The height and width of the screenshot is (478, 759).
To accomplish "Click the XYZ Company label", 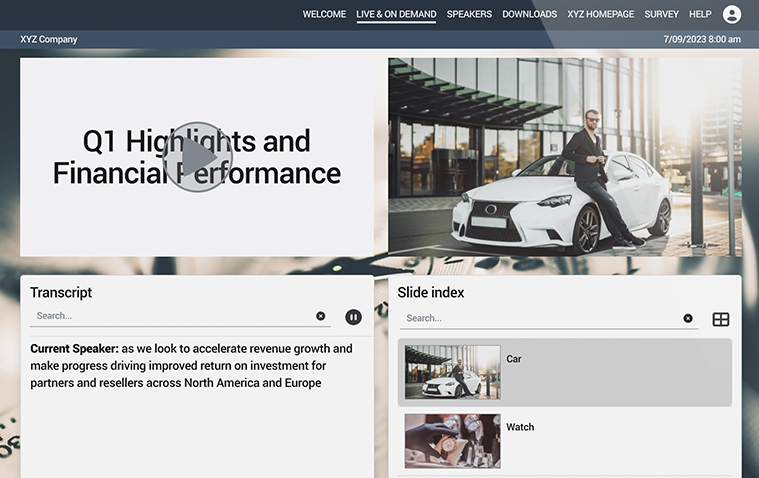I will (49, 39).
